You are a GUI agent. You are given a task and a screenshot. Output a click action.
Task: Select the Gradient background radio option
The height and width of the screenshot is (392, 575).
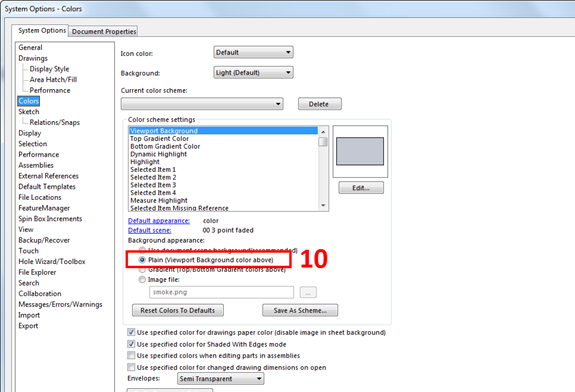pos(142,270)
